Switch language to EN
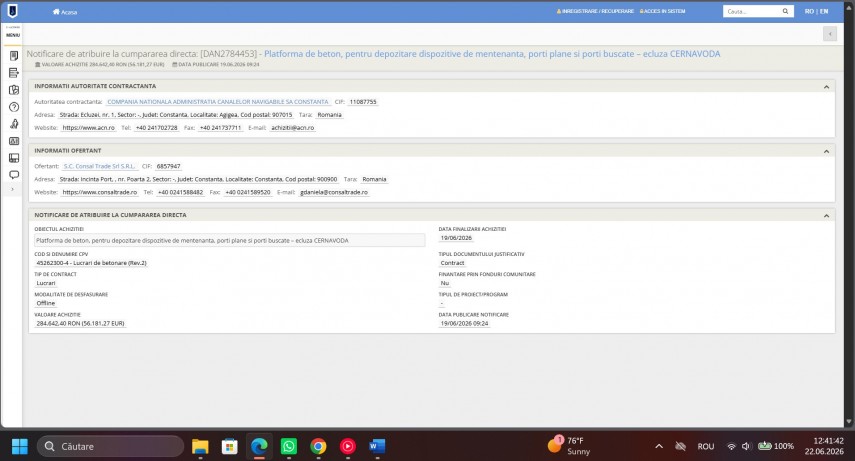The width and height of the screenshot is (855, 461). [x=824, y=11]
